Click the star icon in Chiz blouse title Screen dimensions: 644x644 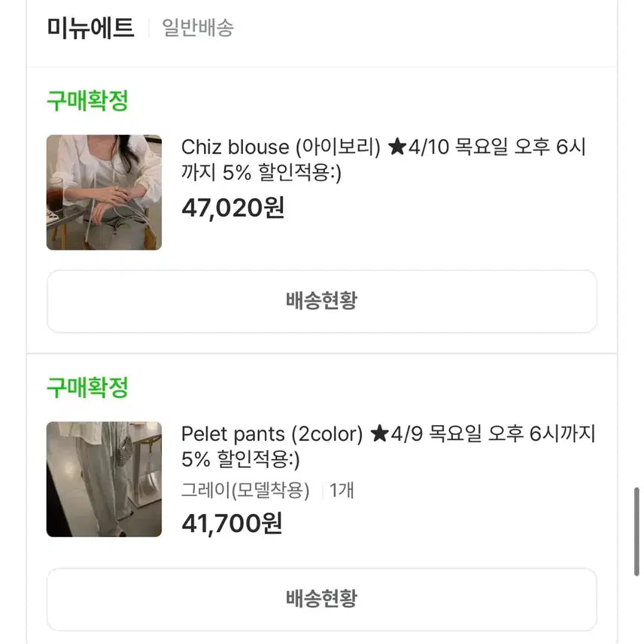click(397, 147)
